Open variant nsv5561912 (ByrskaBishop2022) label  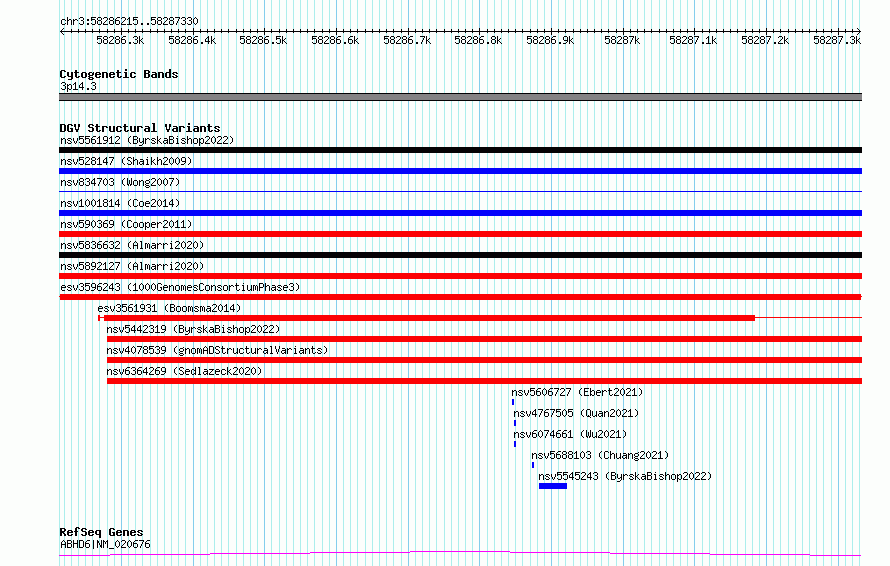coord(147,140)
